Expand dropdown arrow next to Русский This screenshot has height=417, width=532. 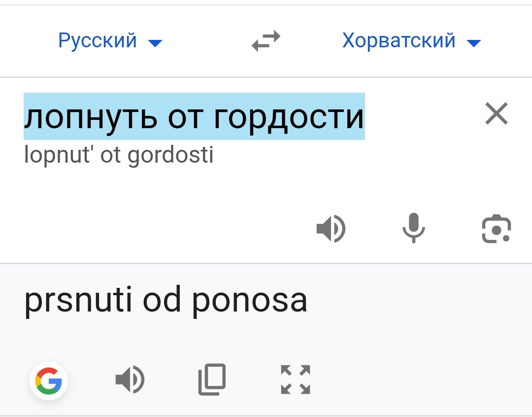pos(155,43)
